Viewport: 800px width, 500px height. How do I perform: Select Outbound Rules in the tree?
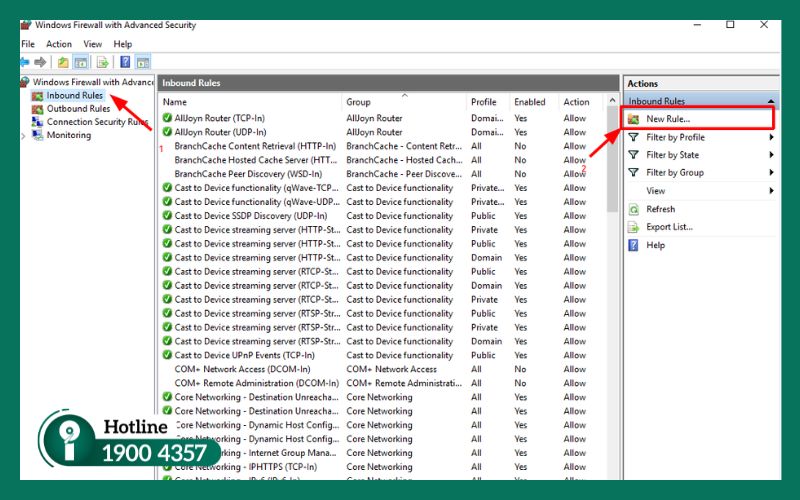(x=78, y=109)
